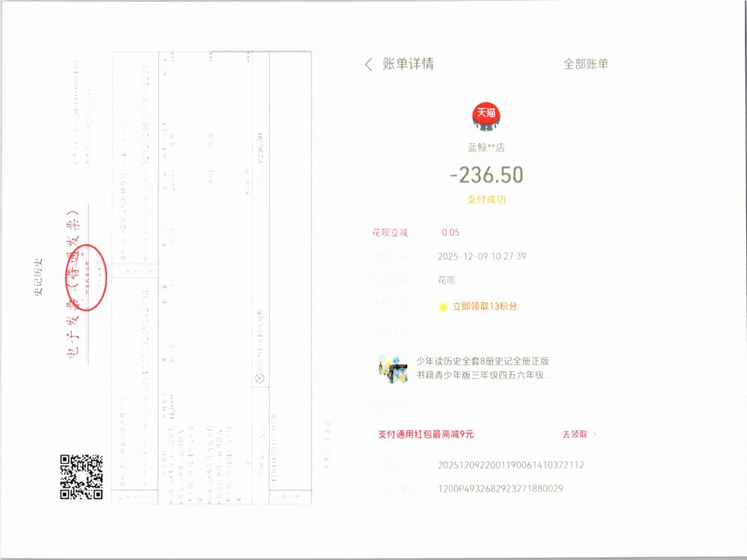Tap the 蓝鲸**店 merchant name
747x560 pixels.
click(x=486, y=148)
